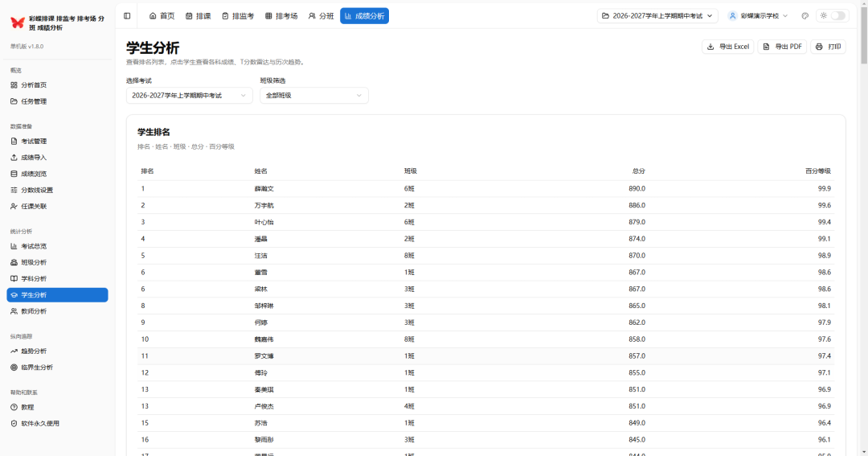The width and height of the screenshot is (868, 456).
Task: Select the 成绩分析 tab
Action: point(364,16)
